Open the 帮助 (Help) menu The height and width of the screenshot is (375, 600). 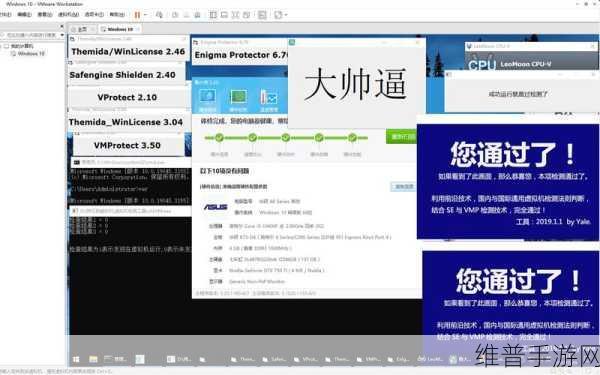(x=117, y=15)
